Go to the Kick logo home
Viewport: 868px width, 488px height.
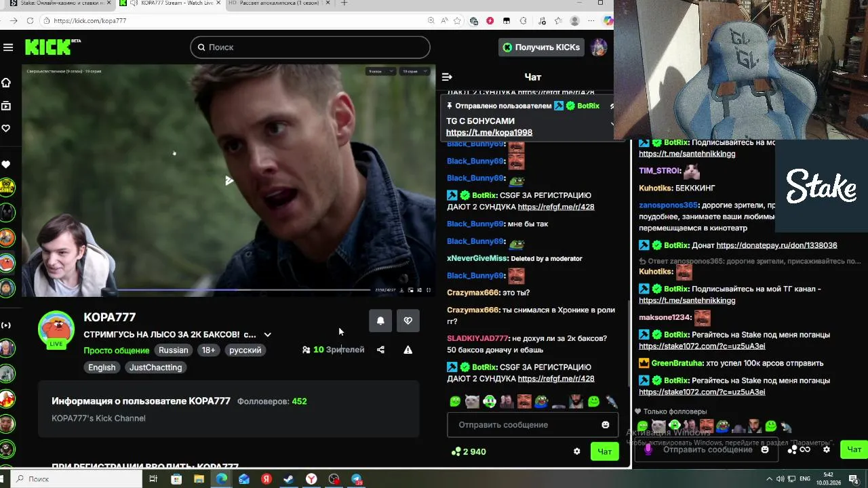coord(52,47)
